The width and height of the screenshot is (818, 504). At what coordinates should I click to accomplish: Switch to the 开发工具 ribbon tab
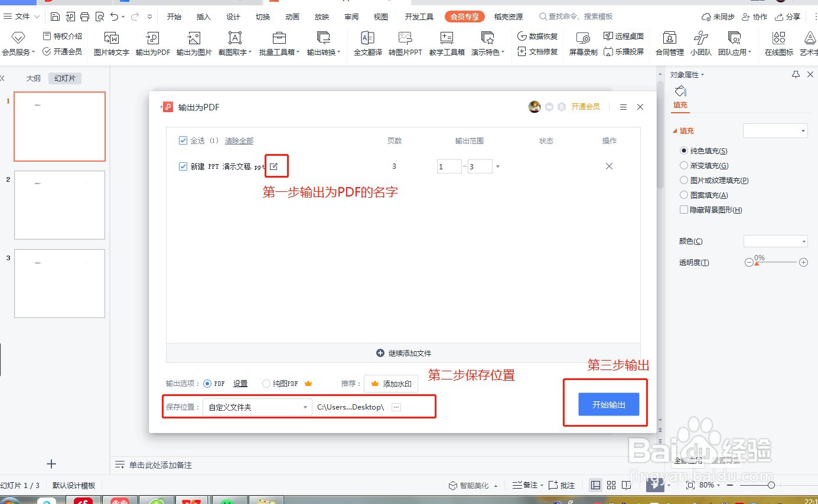pos(419,17)
